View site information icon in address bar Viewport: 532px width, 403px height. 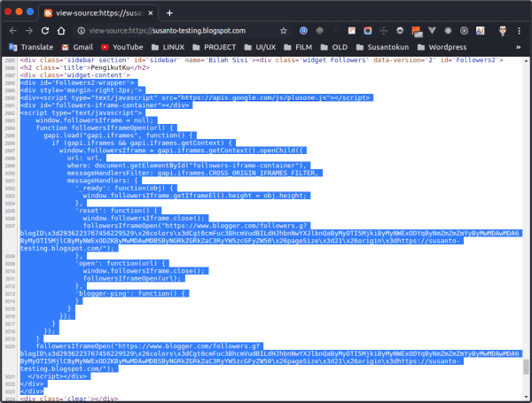[81, 31]
